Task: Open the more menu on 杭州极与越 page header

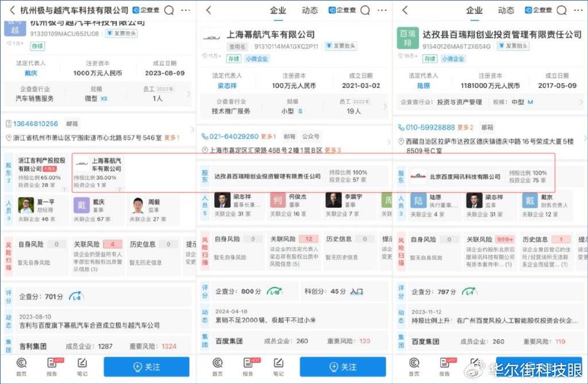Action: pos(185,10)
